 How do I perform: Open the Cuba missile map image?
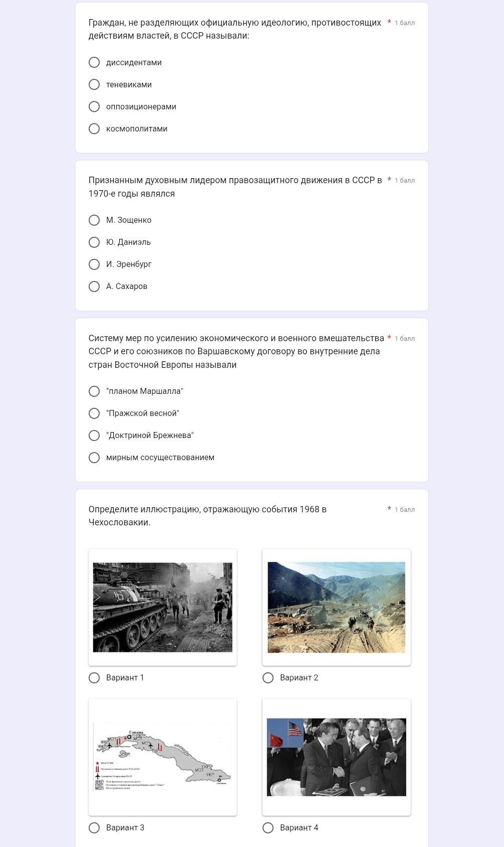point(162,757)
